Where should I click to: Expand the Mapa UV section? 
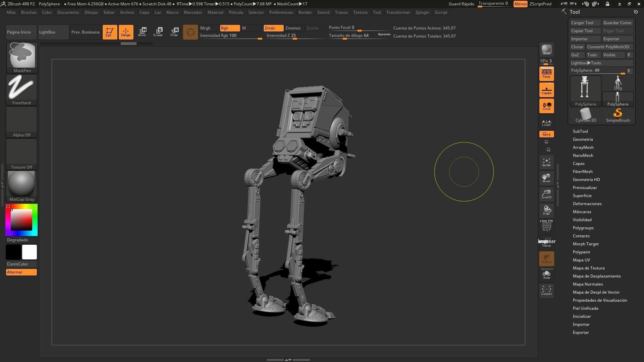click(x=581, y=260)
